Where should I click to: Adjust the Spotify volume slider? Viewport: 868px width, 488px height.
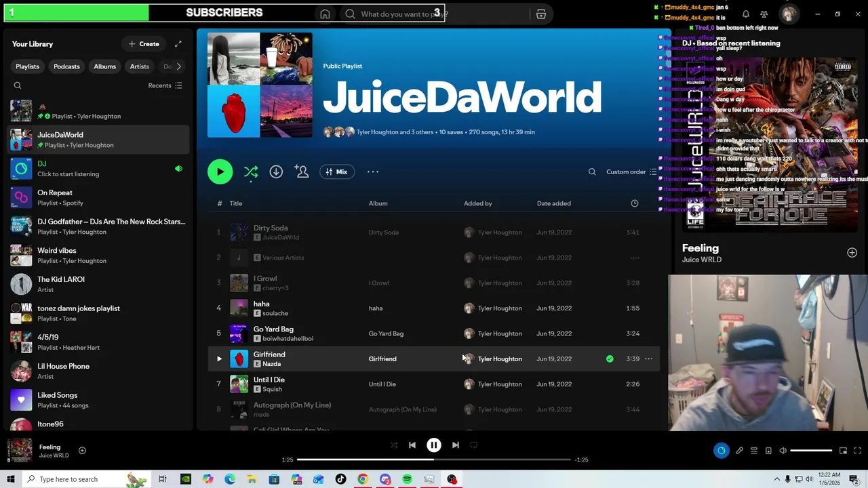(x=811, y=451)
